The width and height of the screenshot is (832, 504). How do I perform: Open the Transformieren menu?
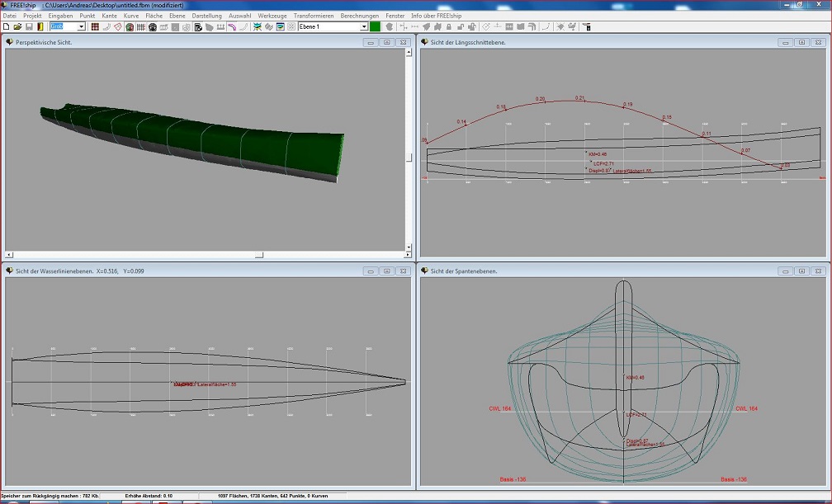tap(314, 16)
